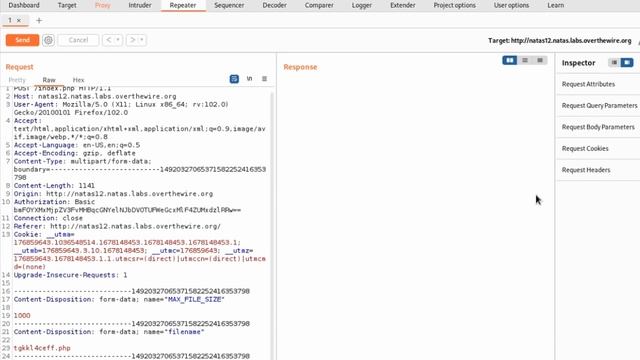Click the Cancel button

(78, 40)
